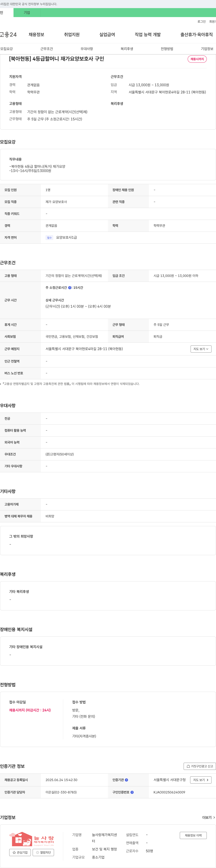Expand 지도 보기 for 근무 예정지
The width and height of the screenshot is (216, 868).
(x=201, y=349)
